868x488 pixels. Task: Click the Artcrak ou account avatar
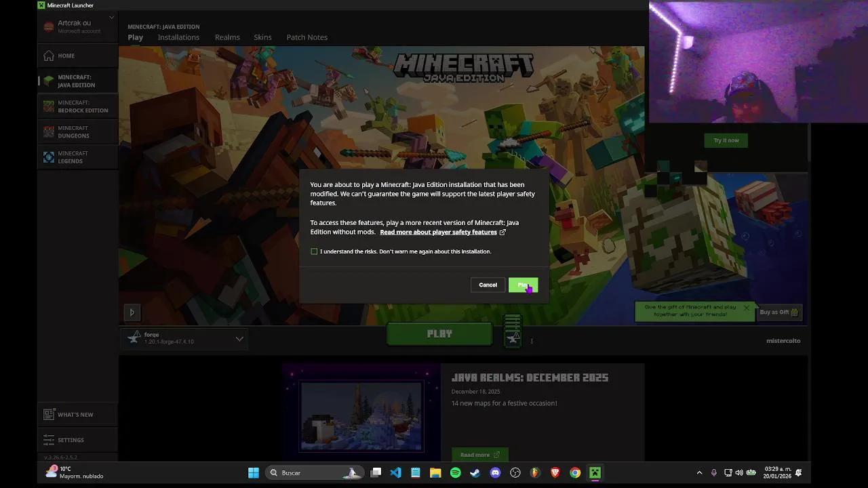[49, 26]
